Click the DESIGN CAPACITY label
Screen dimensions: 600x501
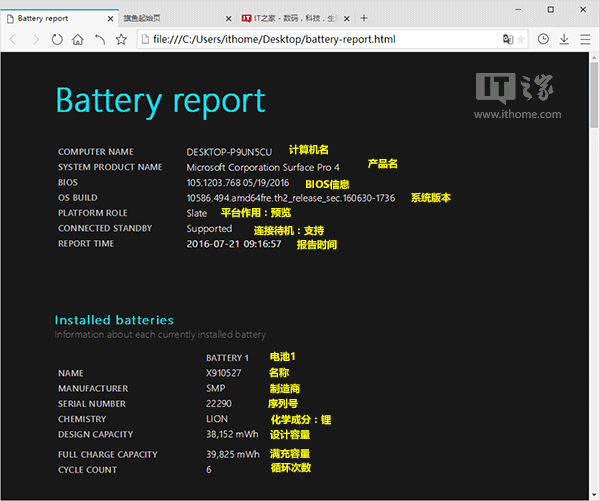point(96,434)
